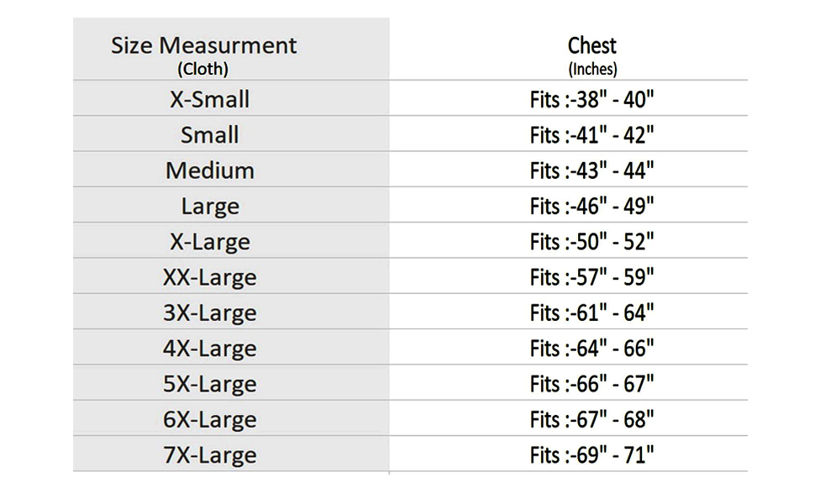Viewport: 815px width, 504px height.
Task: Select the chest value 61" - 64"
Action: coord(592,313)
